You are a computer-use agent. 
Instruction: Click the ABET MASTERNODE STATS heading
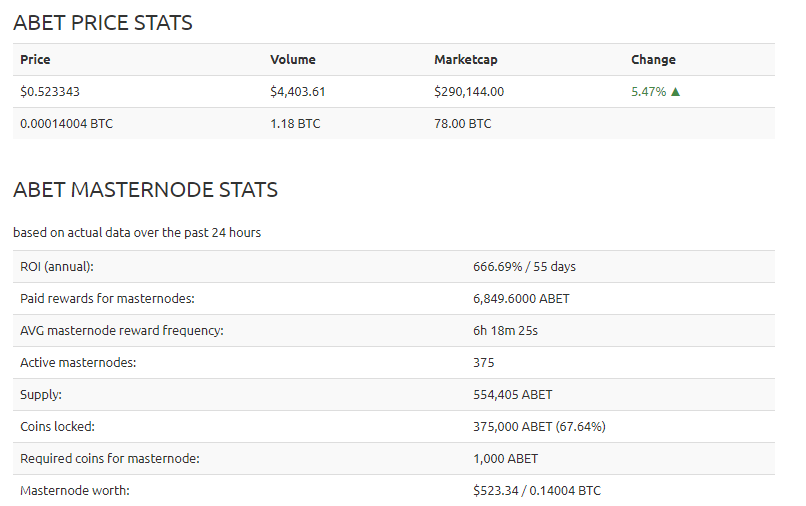[145, 190]
